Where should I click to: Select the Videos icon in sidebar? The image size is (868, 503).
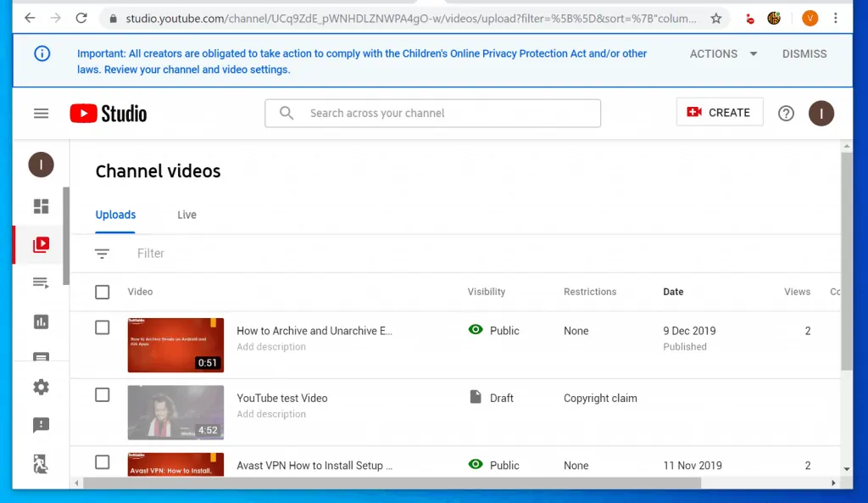coord(41,245)
